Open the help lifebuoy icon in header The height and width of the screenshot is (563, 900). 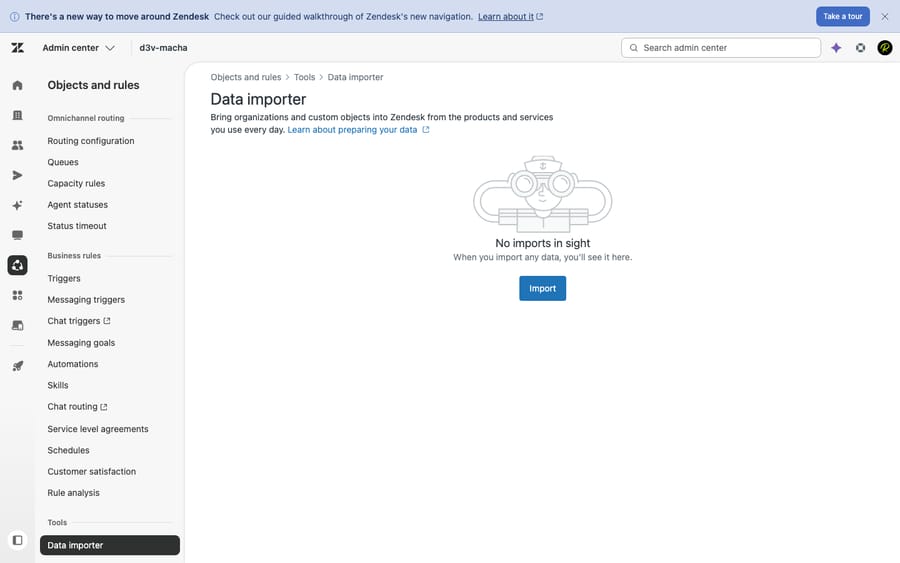pyautogui.click(x=860, y=48)
